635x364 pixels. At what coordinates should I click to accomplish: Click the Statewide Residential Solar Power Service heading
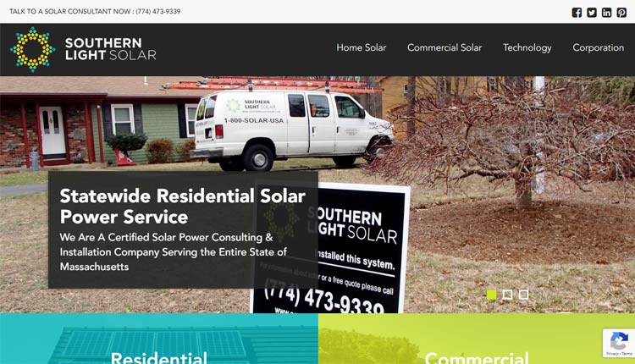(x=183, y=207)
